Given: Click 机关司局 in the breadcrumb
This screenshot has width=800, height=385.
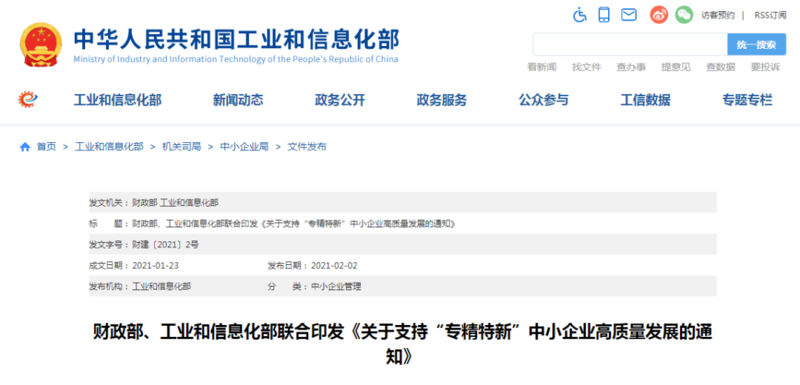Looking at the screenshot, I should (182, 147).
